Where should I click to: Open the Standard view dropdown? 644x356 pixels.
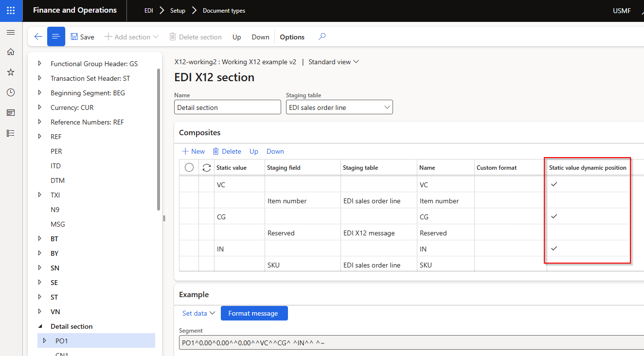pyautogui.click(x=334, y=62)
